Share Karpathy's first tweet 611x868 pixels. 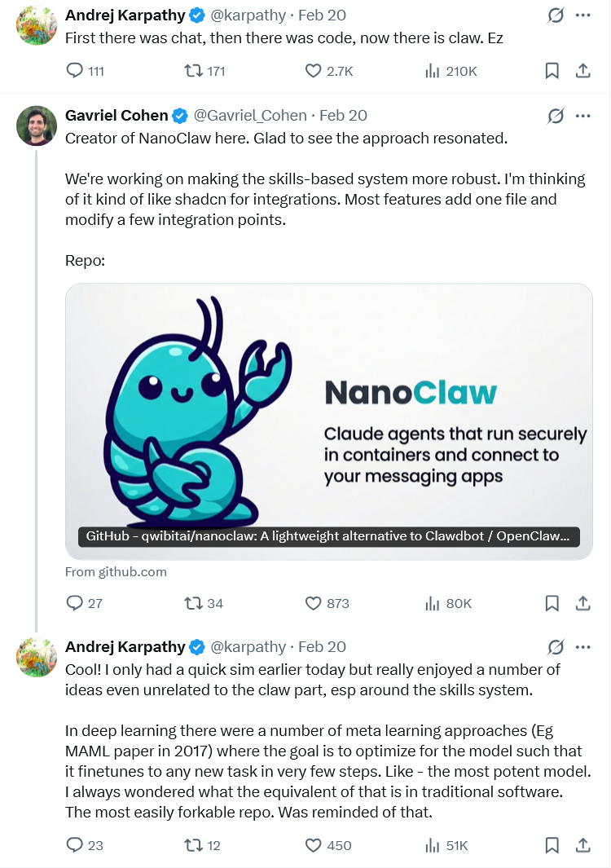pyautogui.click(x=583, y=72)
